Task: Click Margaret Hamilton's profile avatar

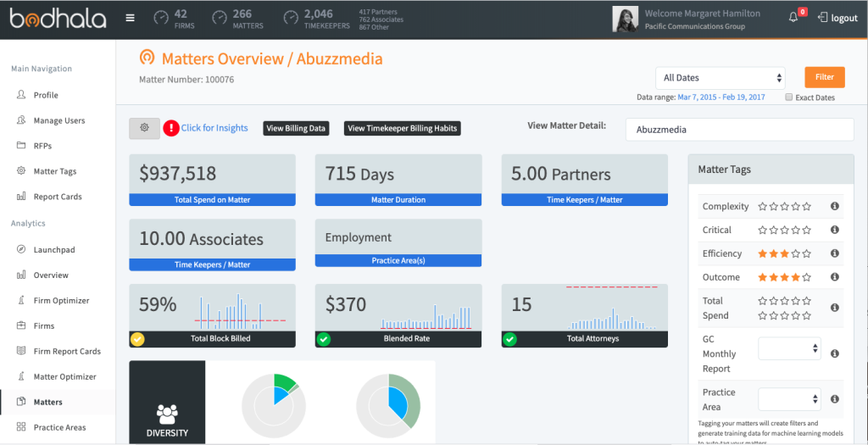Action: [x=626, y=19]
